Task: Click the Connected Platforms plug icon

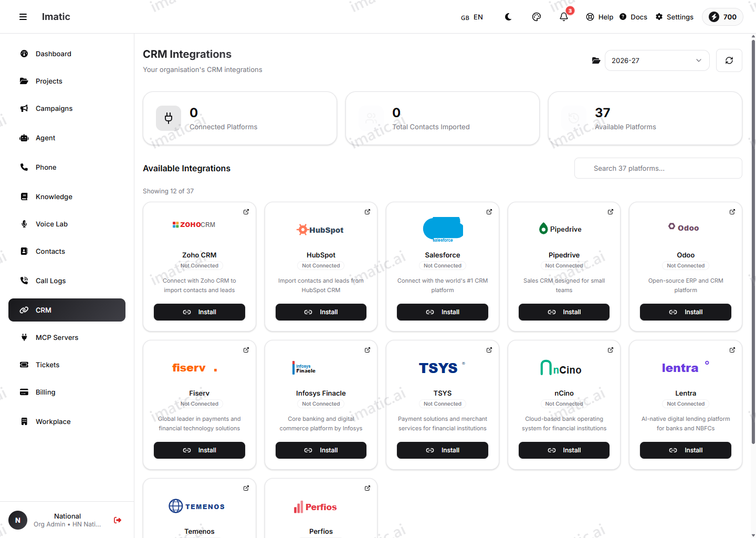Action: (169, 118)
